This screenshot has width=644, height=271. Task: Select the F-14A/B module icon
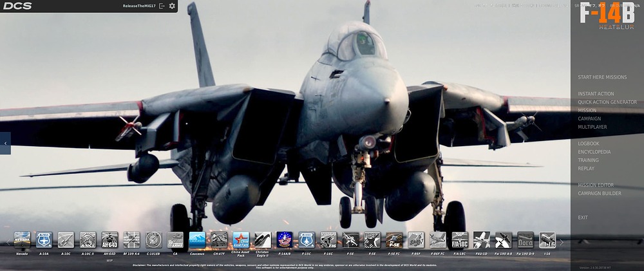(285, 240)
